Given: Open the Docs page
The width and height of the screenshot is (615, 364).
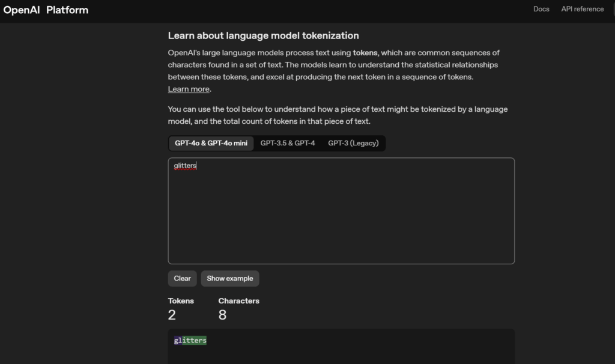Looking at the screenshot, I should (x=541, y=9).
